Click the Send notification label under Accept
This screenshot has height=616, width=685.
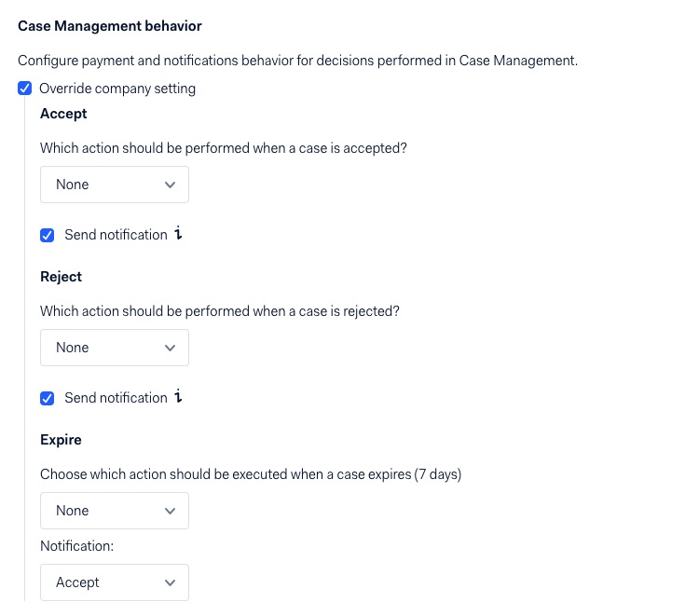116,235
